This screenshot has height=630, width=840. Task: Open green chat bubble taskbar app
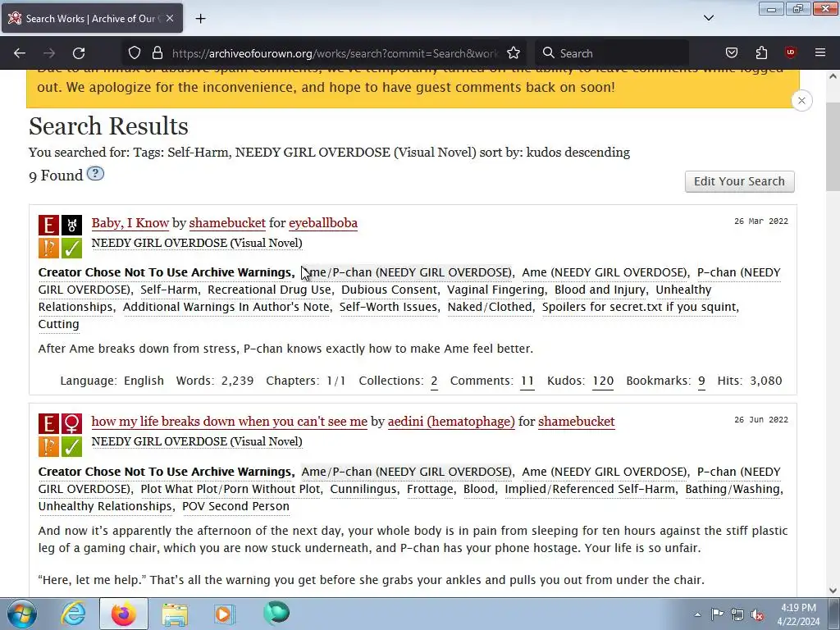276,614
